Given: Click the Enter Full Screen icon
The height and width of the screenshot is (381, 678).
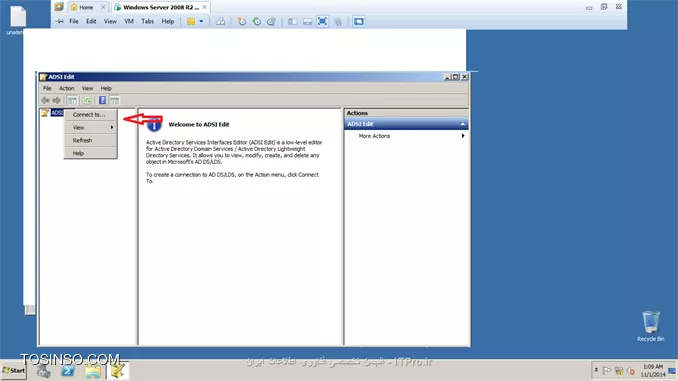Looking at the screenshot, I should pyautogui.click(x=322, y=21).
